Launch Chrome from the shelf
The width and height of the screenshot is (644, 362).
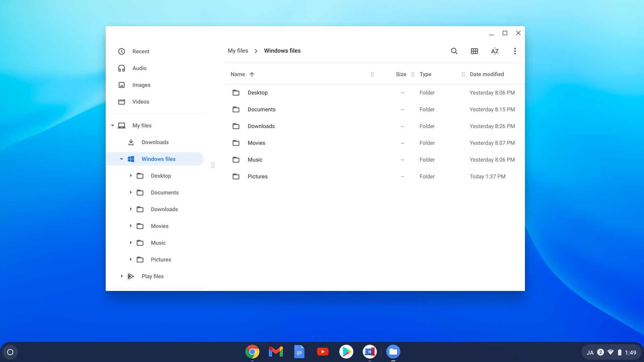pyautogui.click(x=252, y=352)
